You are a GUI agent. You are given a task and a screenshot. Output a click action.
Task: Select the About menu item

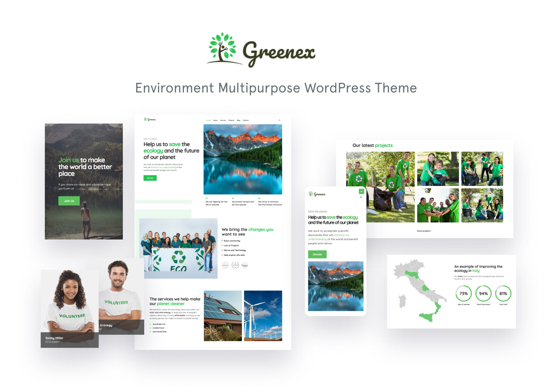click(x=215, y=120)
